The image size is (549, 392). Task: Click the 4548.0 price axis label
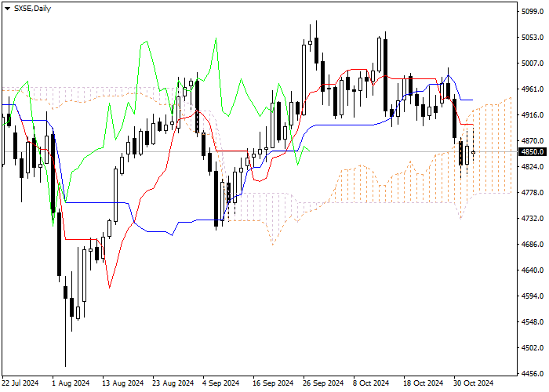click(x=533, y=322)
